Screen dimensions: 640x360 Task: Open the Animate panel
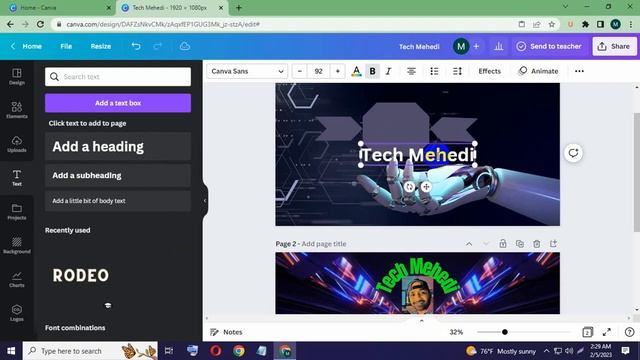tap(538, 71)
